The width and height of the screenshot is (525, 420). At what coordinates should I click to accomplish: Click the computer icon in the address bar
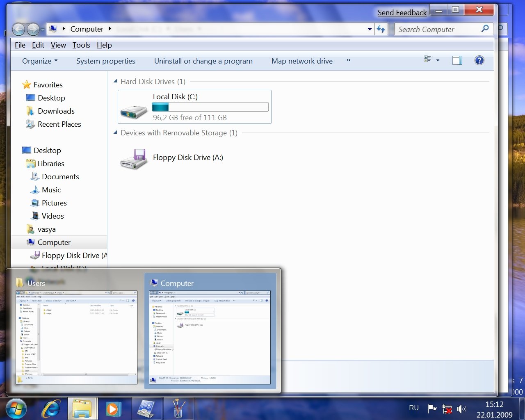click(53, 29)
